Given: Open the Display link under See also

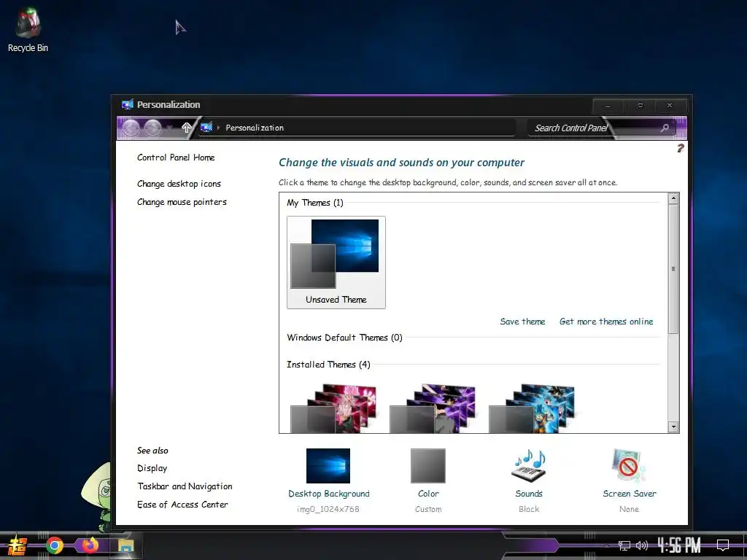Looking at the screenshot, I should pos(152,468).
